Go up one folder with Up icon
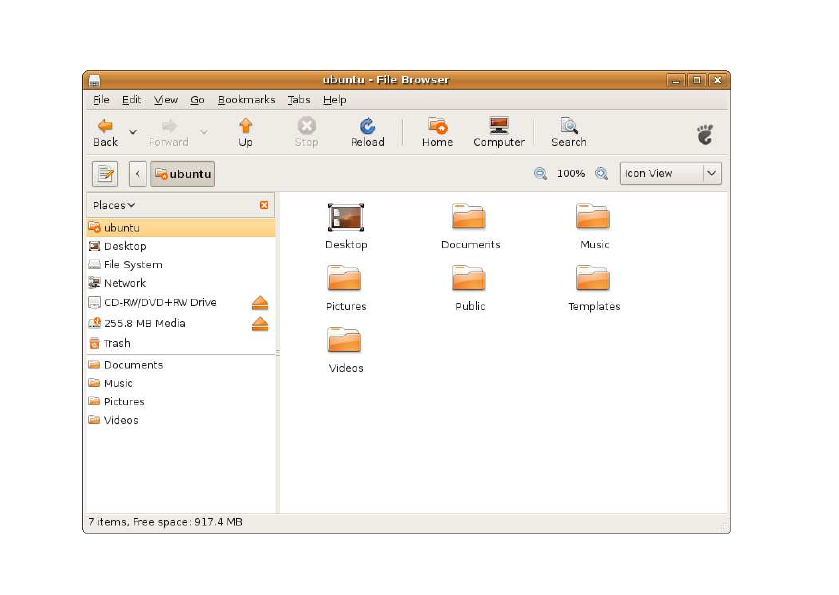 (245, 126)
